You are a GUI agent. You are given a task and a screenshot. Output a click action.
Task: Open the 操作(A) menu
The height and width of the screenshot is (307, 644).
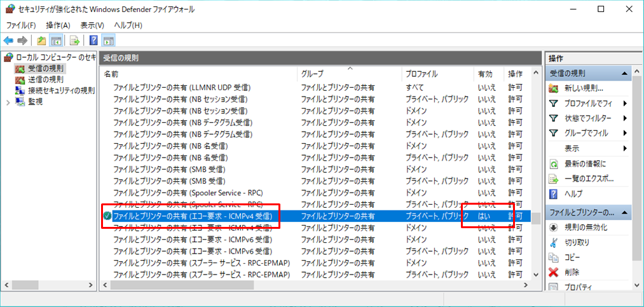[58, 25]
